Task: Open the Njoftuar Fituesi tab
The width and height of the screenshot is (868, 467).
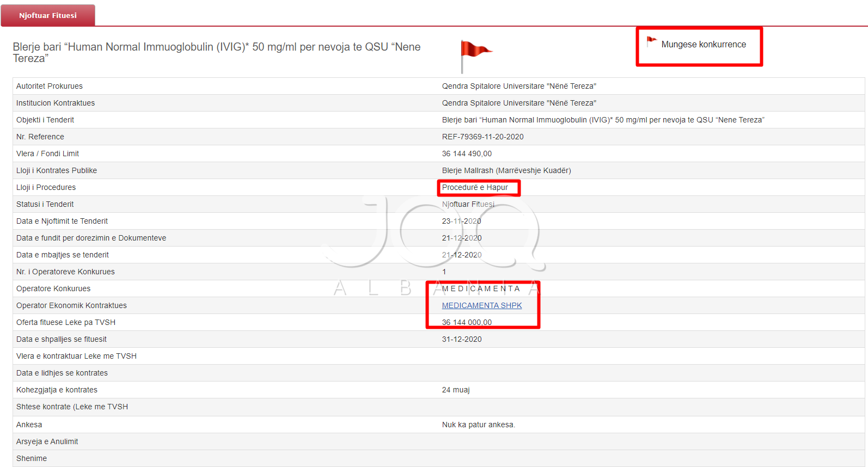Action: click(x=48, y=15)
